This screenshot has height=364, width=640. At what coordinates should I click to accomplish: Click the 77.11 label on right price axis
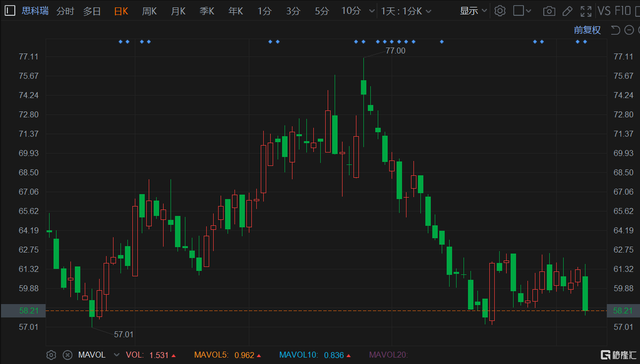pyautogui.click(x=623, y=56)
